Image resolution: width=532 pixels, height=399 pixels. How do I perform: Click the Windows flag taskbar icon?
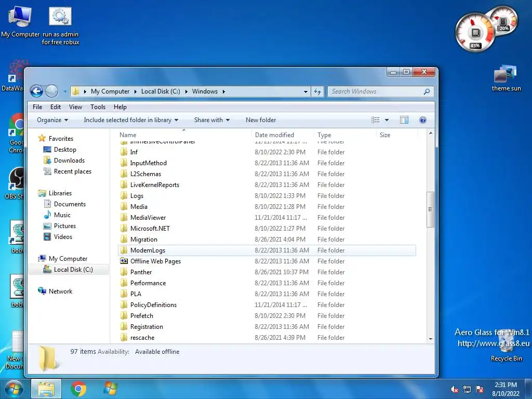pyautogui.click(x=110, y=389)
